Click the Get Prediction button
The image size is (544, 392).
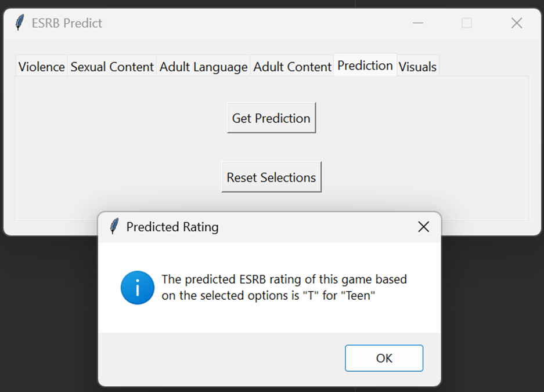[271, 118]
